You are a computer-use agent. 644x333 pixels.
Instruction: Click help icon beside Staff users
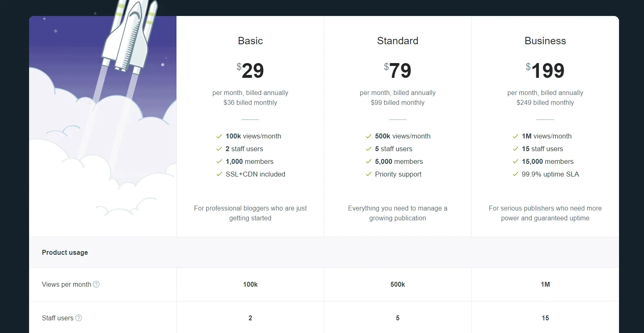79,318
